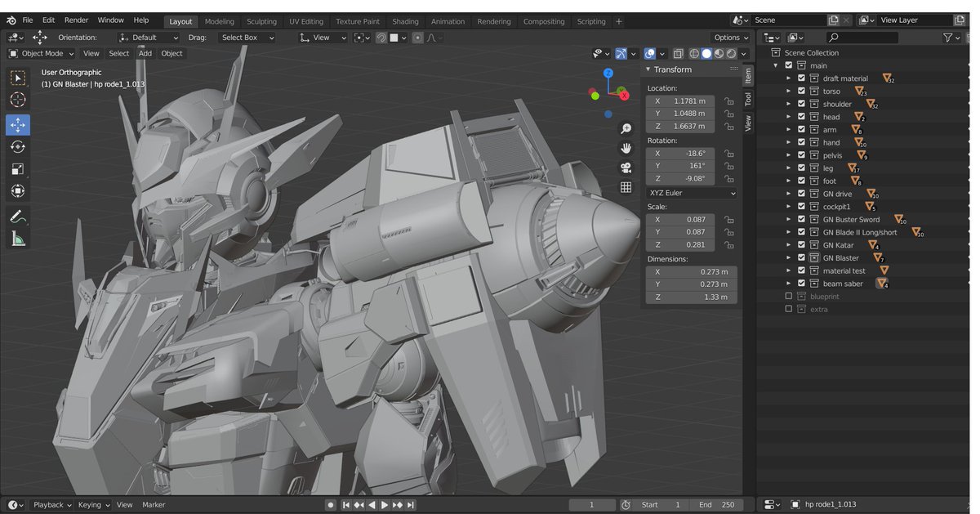Enable the blueprint collection checkbox
The width and height of the screenshot is (980, 514).
coord(788,297)
